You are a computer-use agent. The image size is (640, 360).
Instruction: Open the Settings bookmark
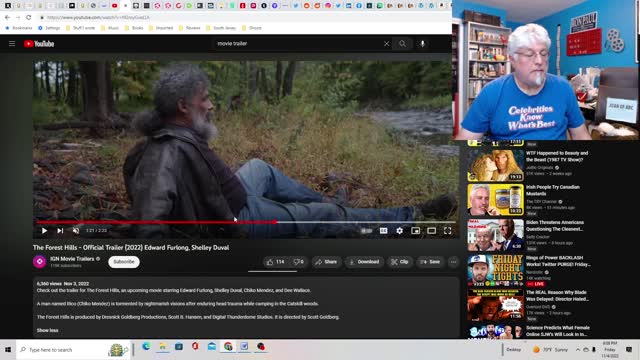click(x=49, y=28)
